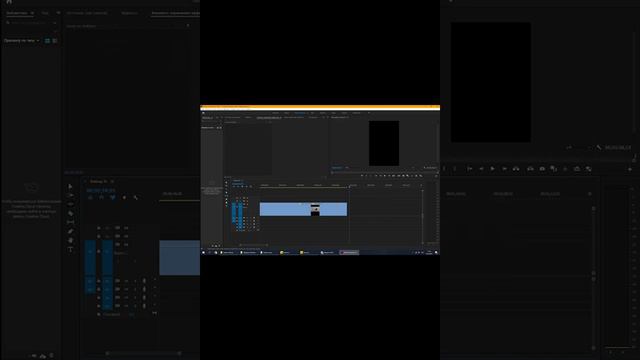The image size is (640, 360).
Task: Select the Slip tool in dimmed toolbar
Action: [x=70, y=222]
